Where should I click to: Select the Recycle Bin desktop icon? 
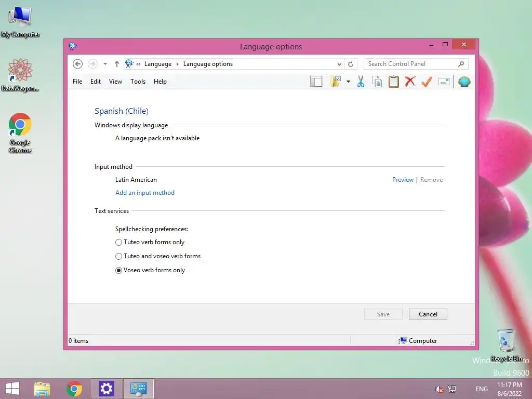click(x=506, y=345)
